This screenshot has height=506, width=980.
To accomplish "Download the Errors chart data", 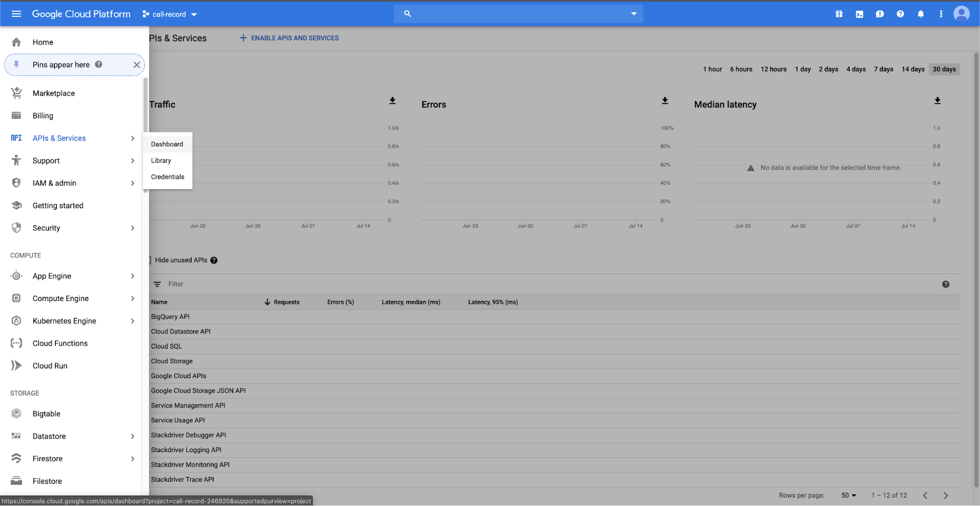I will coord(665,101).
